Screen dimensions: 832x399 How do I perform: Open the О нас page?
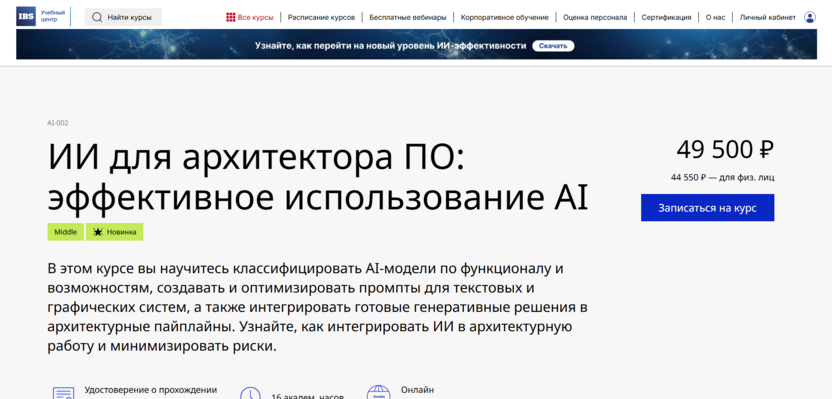[715, 17]
